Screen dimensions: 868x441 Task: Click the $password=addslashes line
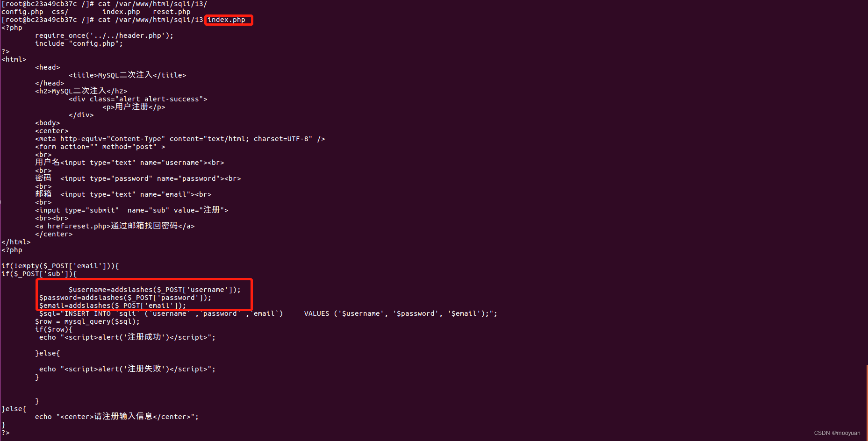(125, 298)
